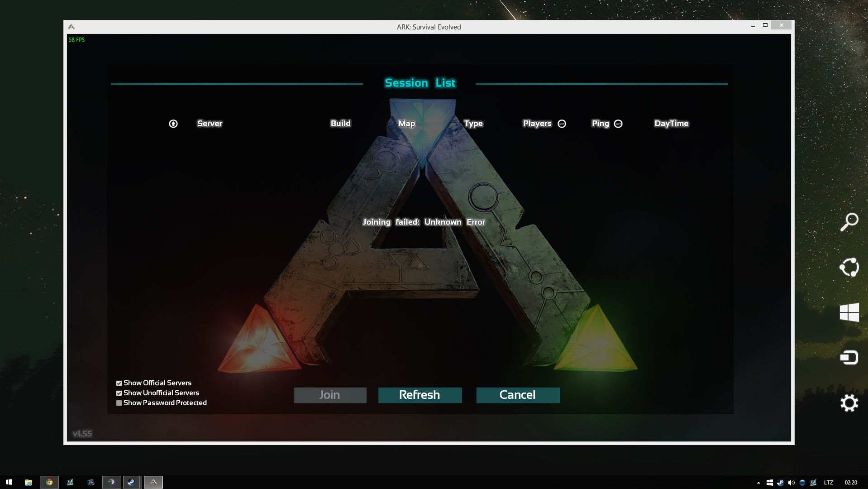Viewport: 868px width, 489px height.
Task: Open the Start charm with Windows logo
Action: tap(849, 312)
